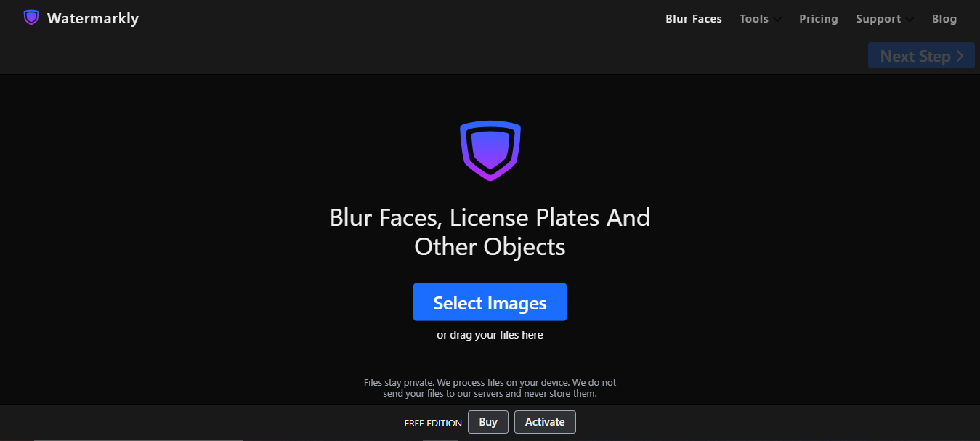Click the Select Images button
980x441 pixels.
coord(490,302)
